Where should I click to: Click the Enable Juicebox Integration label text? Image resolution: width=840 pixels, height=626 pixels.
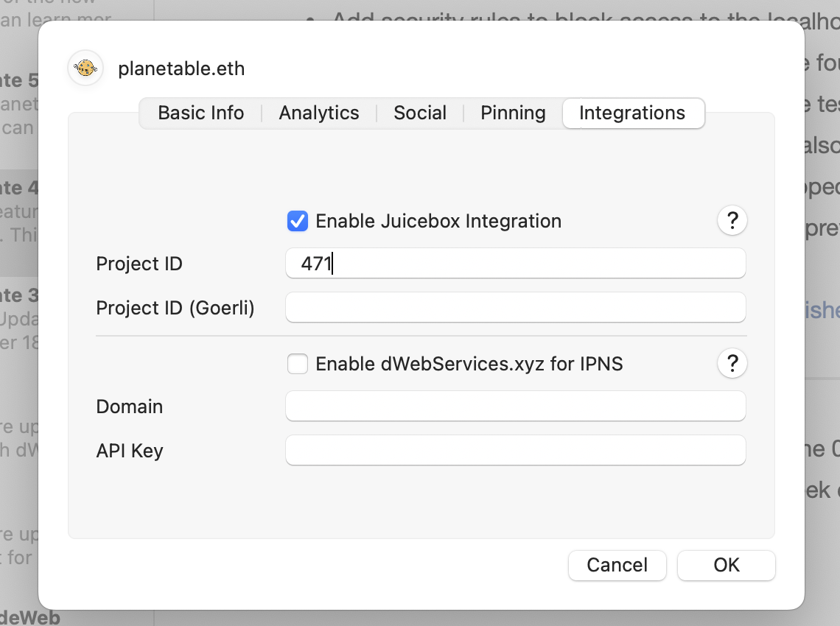pos(438,221)
